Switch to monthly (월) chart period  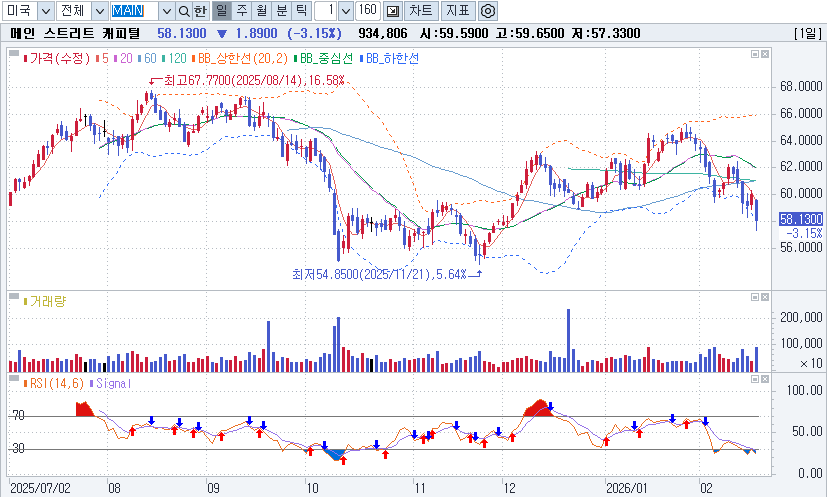point(261,11)
